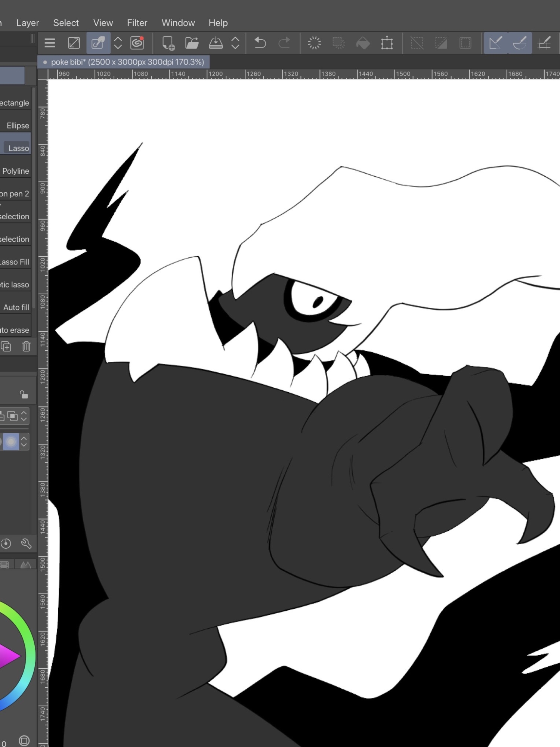This screenshot has width=560, height=747.
Task: Select the Polyline sub tool
Action: (x=15, y=171)
